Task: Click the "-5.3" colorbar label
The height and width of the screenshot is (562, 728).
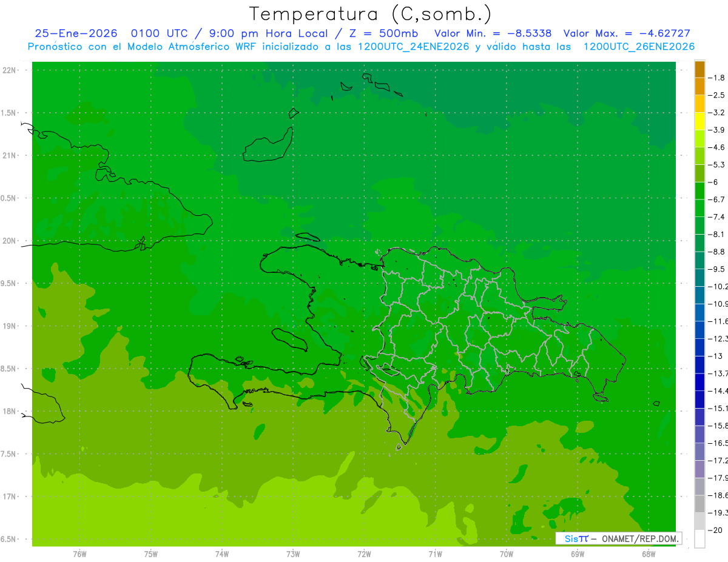Action: 716,165
